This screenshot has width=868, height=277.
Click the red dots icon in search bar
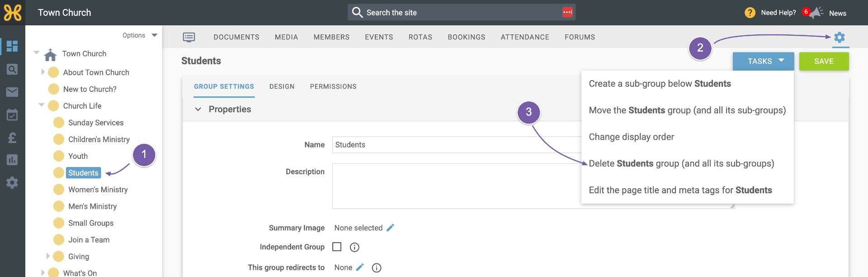[x=567, y=12]
